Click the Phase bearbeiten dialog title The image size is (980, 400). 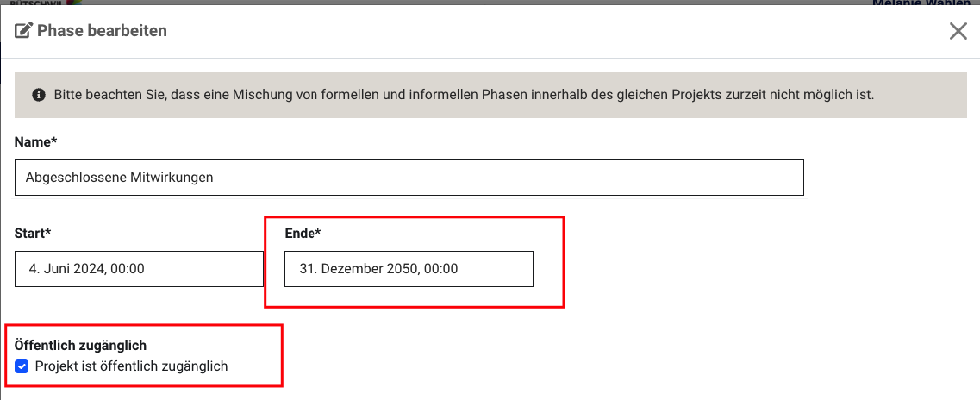tap(102, 31)
